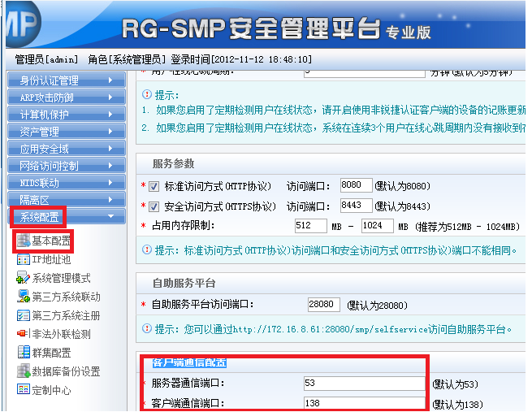Screen dimensions: 532x412
Task: Click 客户端通信端口 field showing 138
Action: (x=365, y=403)
